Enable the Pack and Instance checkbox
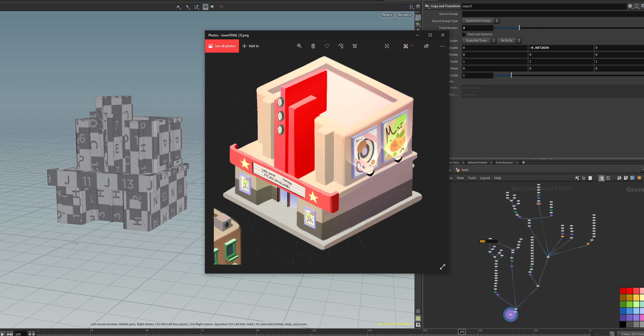The height and width of the screenshot is (336, 644). pos(464,34)
